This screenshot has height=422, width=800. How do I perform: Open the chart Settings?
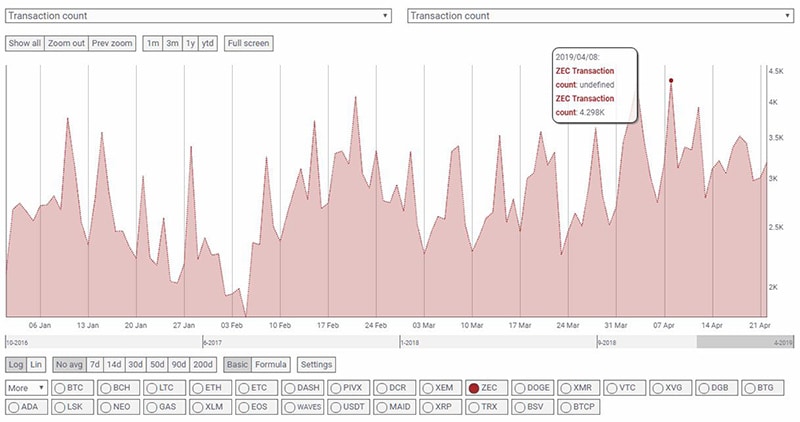coord(316,364)
